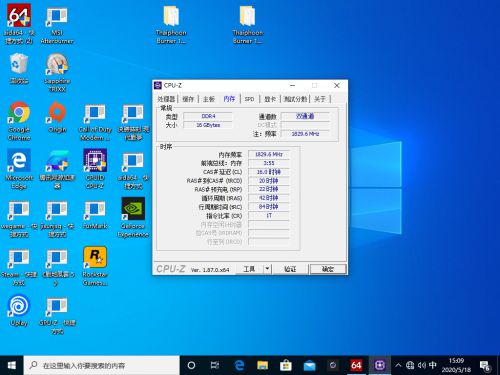Open the 关于 tab

320,99
